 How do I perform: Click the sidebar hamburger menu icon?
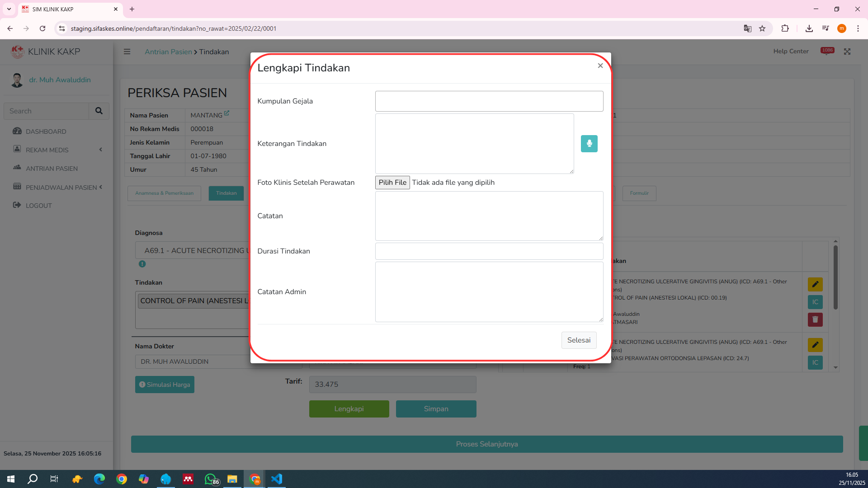[127, 52]
